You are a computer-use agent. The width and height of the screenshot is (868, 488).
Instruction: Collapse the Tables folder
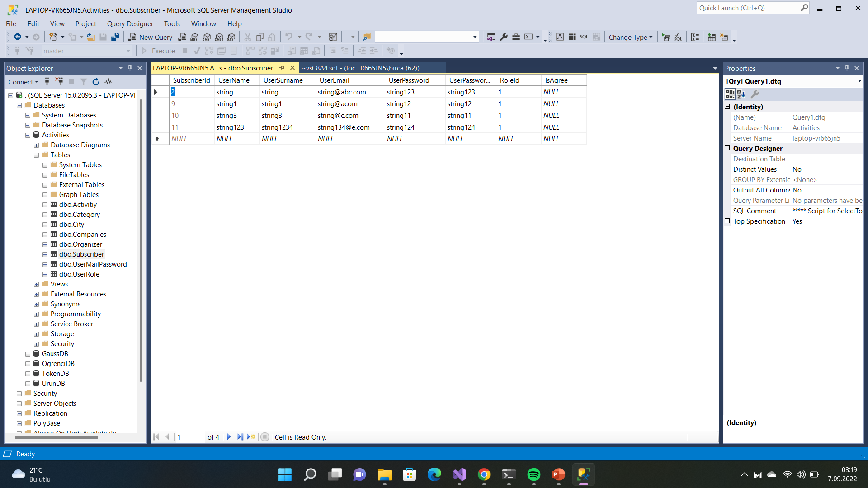(x=37, y=155)
